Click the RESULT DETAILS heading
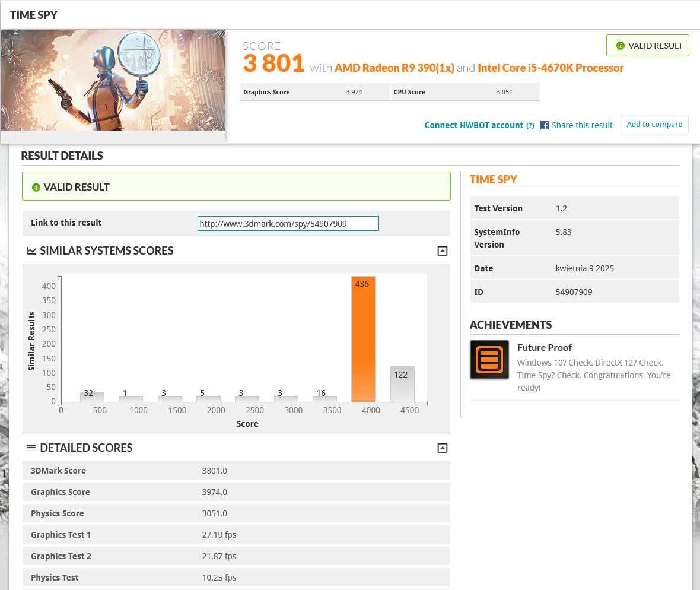The height and width of the screenshot is (590, 700). pyautogui.click(x=62, y=156)
